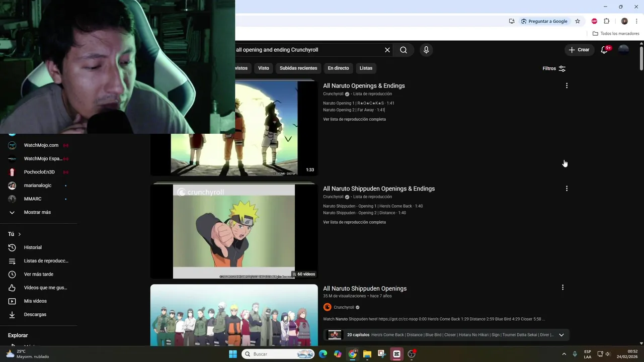Open Chrome profile avatar
This screenshot has height=362, width=644.
click(x=624, y=21)
